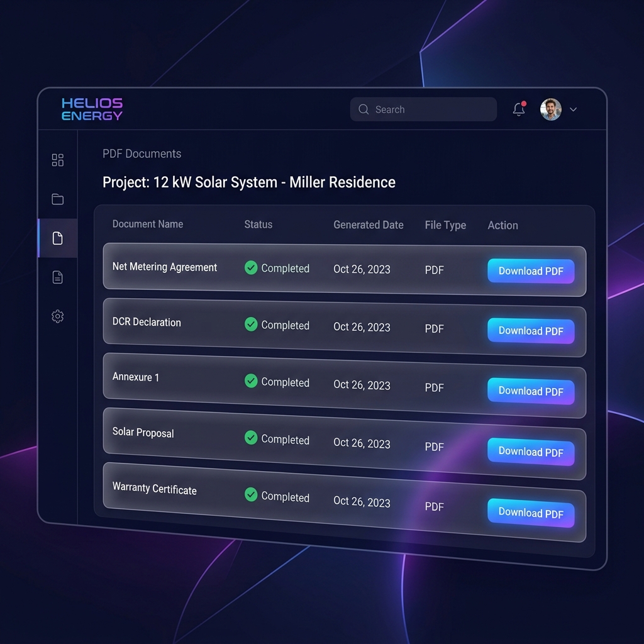Select the DCR Declaration name
644x644 pixels.
click(147, 322)
